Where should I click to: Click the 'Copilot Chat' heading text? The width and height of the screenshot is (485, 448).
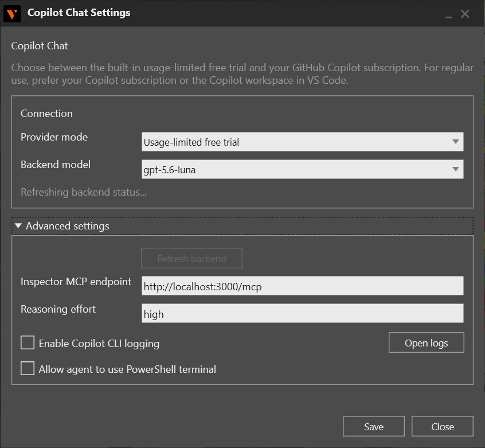pyautogui.click(x=40, y=46)
